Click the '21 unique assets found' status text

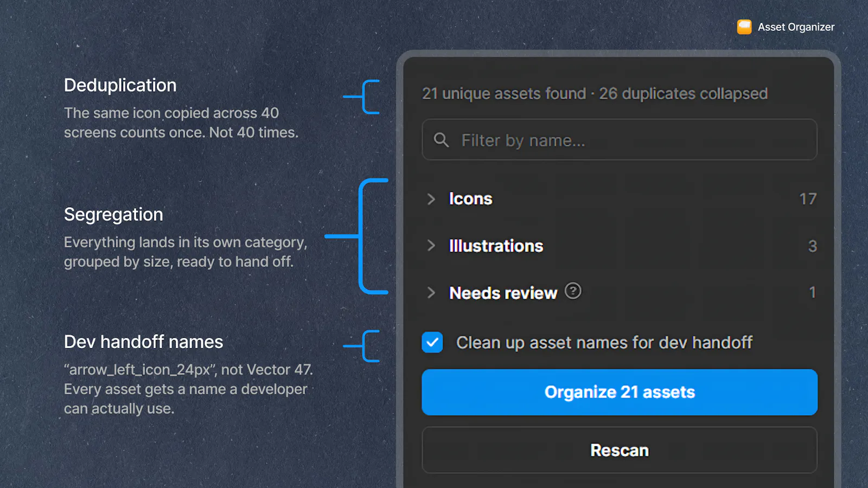(x=504, y=93)
